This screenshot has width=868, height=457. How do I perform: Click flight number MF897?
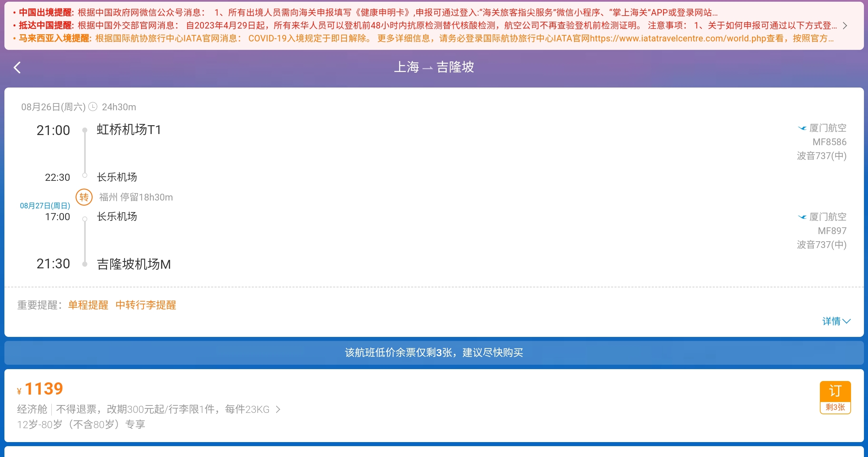pyautogui.click(x=832, y=231)
